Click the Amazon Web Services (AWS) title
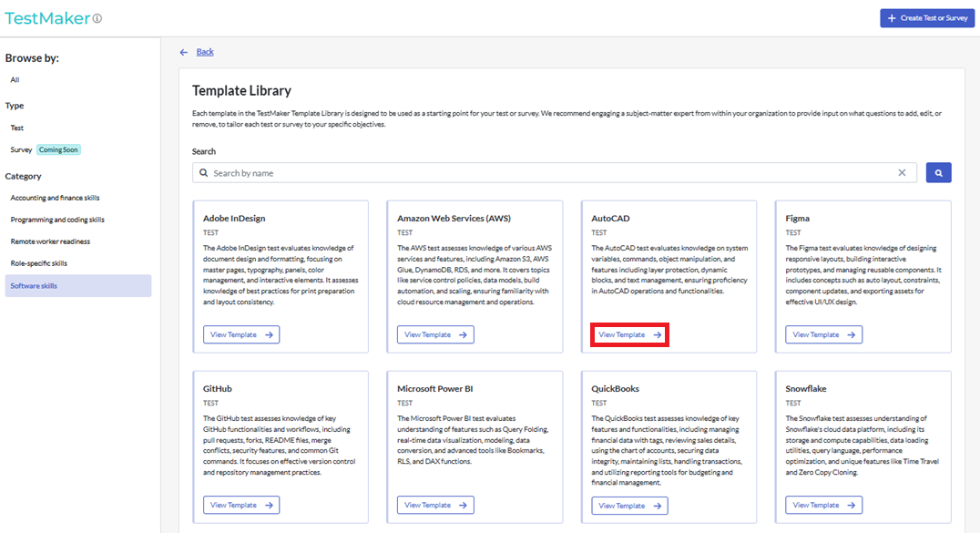 coord(454,219)
